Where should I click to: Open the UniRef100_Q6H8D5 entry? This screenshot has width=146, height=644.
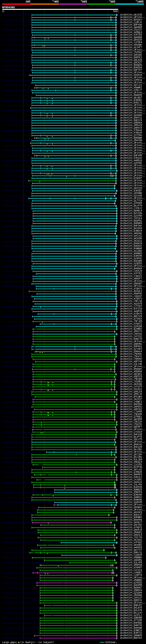(131, 27)
